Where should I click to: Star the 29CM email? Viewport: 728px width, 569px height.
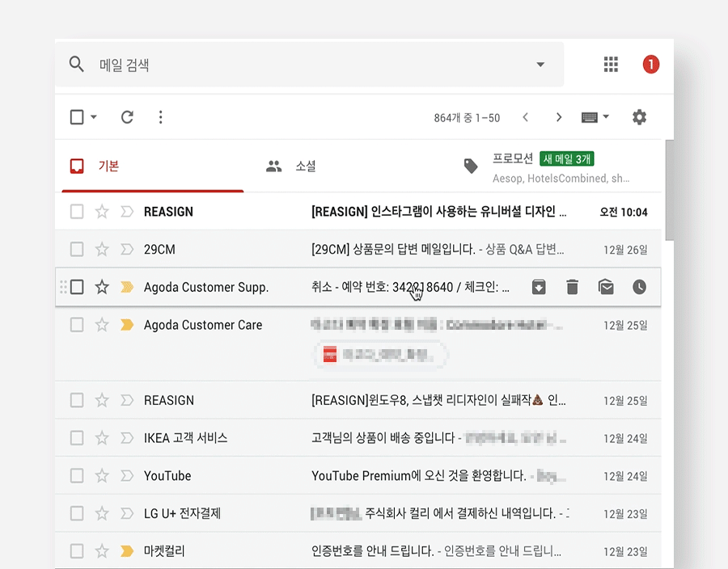coord(102,249)
